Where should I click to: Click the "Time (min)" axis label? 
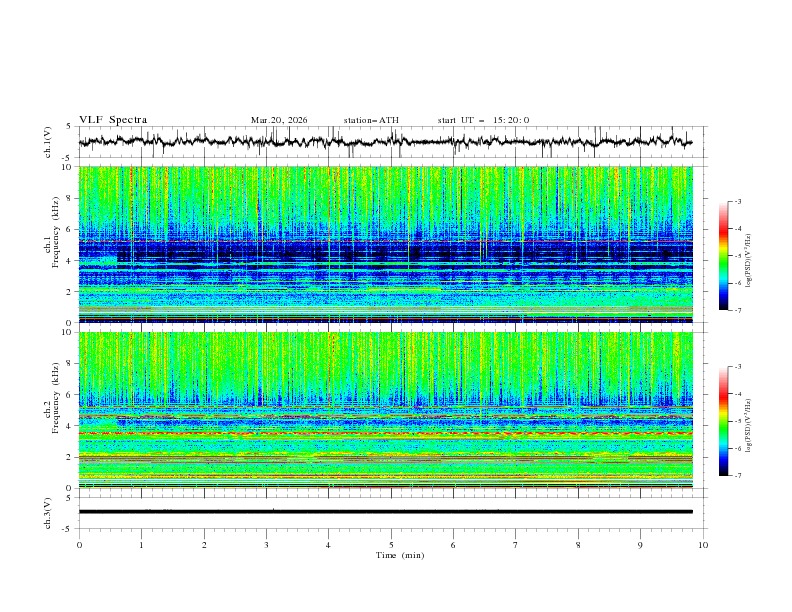[x=400, y=555]
